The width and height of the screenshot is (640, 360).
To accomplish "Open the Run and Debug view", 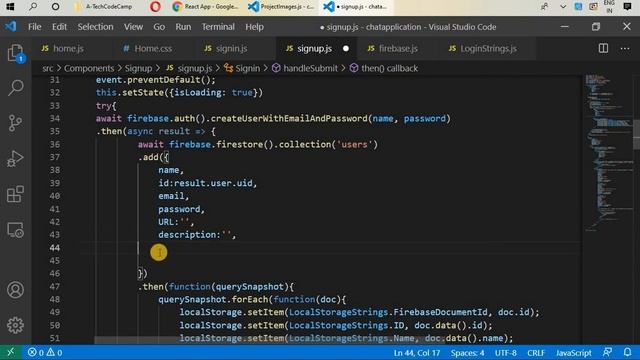I will click(x=16, y=158).
